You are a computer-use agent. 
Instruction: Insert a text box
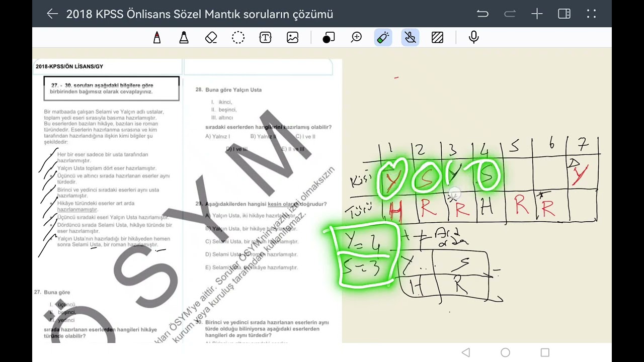(x=266, y=38)
